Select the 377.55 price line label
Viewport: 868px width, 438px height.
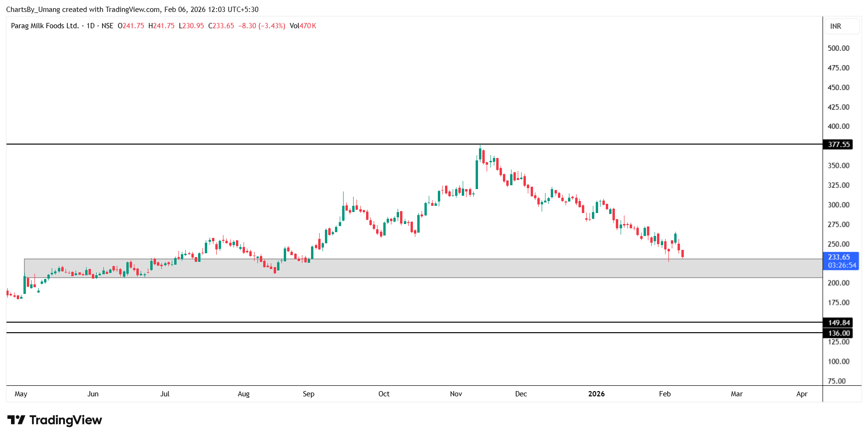pos(839,145)
